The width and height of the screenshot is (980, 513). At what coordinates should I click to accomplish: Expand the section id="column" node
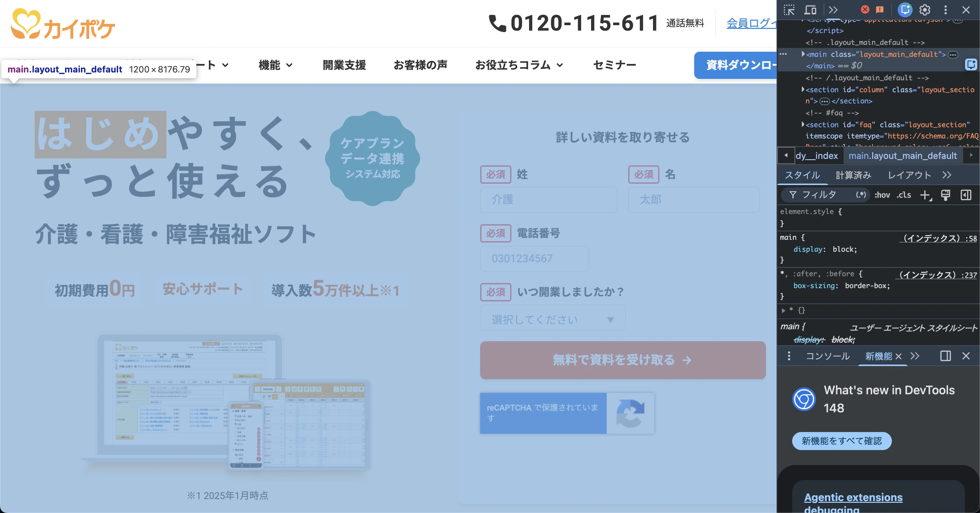coord(803,89)
